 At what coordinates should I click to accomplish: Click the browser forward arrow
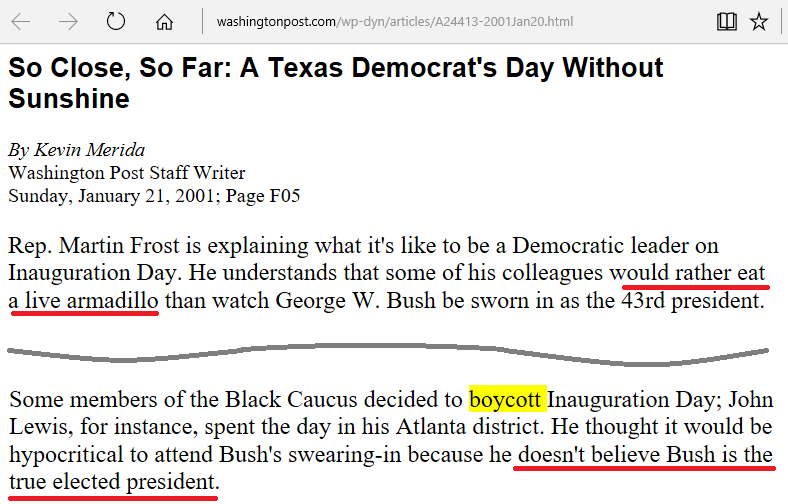pos(68,21)
